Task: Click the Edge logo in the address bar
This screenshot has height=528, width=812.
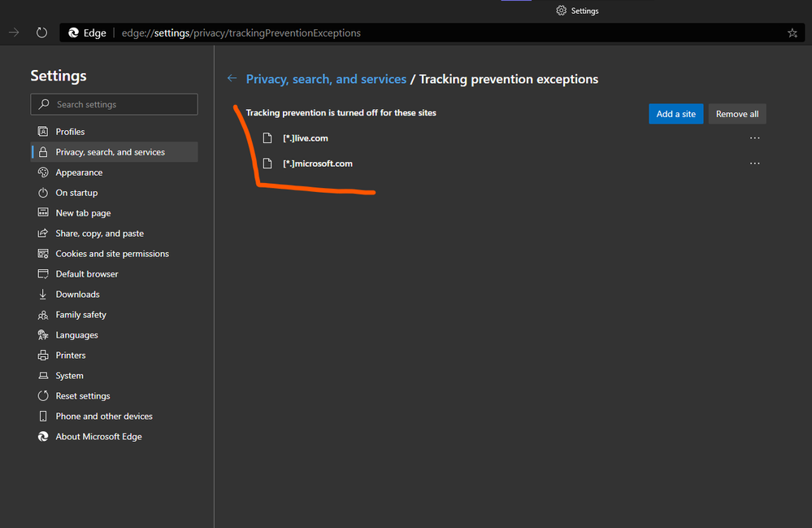Action: point(73,33)
